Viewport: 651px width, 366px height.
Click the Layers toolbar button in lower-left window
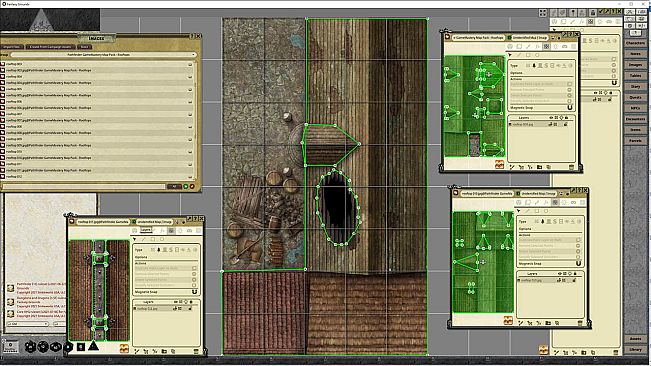coord(145,230)
